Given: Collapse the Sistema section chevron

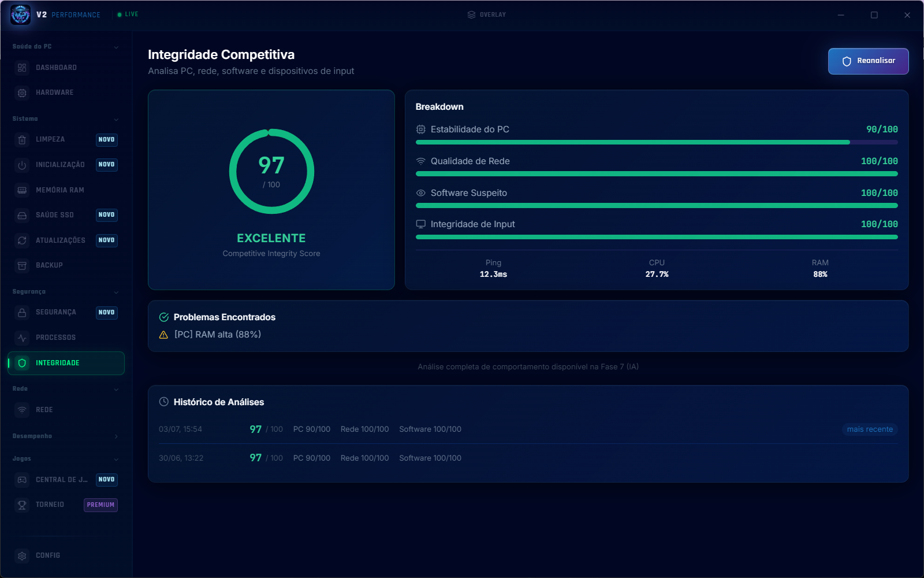Looking at the screenshot, I should pos(116,119).
